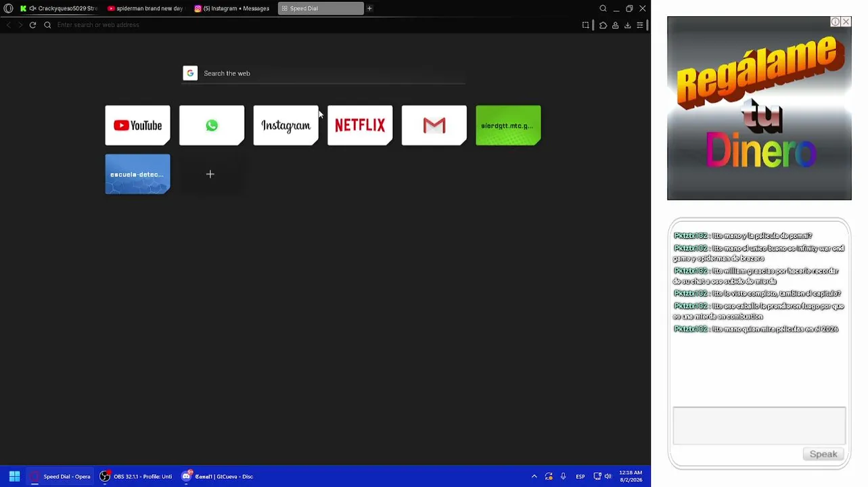Open the YouTube speed dial tile
The height and width of the screenshot is (487, 868).
(x=137, y=125)
